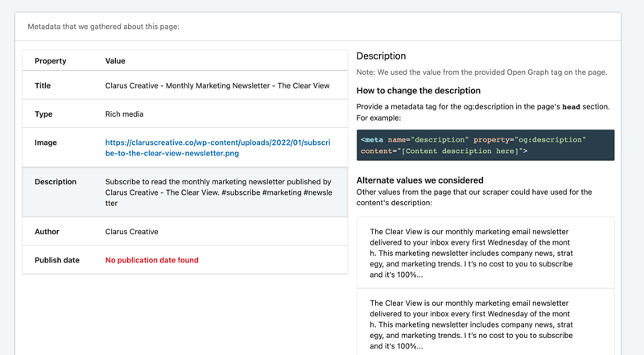The image size is (644, 355).
Task: Click the 'Value' column header
Action: click(115, 61)
